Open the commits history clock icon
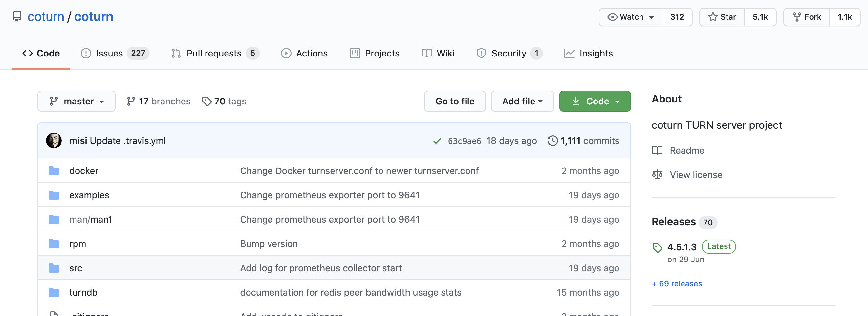This screenshot has width=868, height=316. [x=552, y=141]
